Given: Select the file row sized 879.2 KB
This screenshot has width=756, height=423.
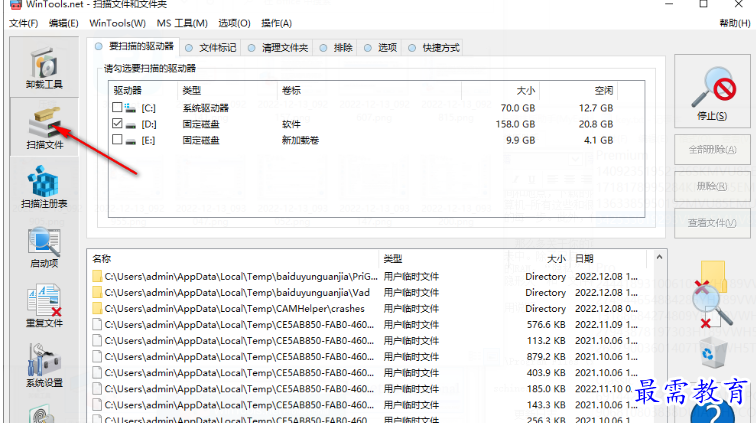Looking at the screenshot, I should [x=367, y=356].
